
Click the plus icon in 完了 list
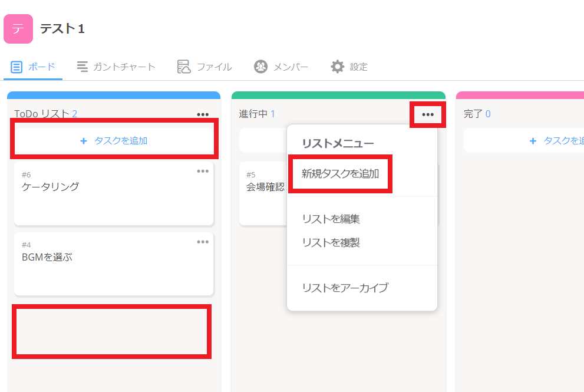pos(533,141)
